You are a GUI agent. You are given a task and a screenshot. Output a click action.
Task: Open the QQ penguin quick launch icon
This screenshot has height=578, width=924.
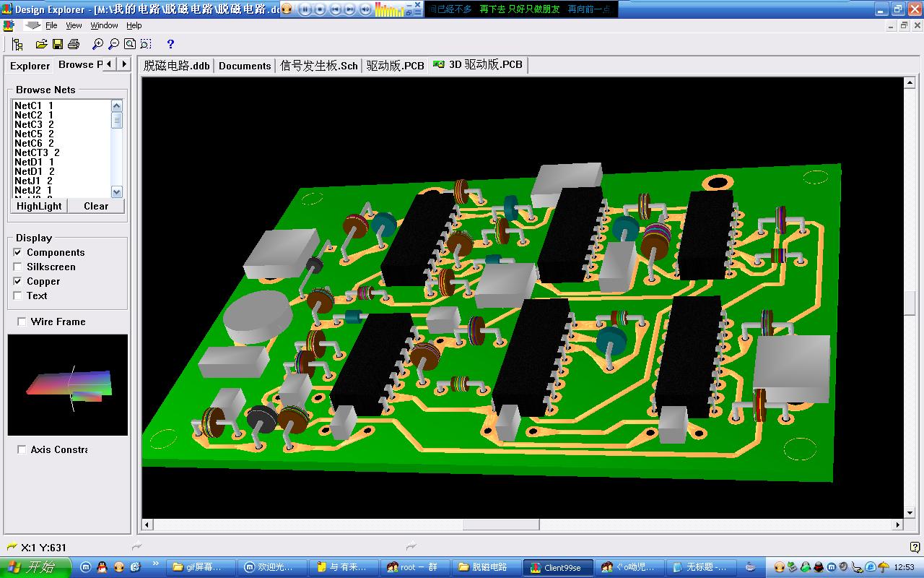click(x=103, y=567)
